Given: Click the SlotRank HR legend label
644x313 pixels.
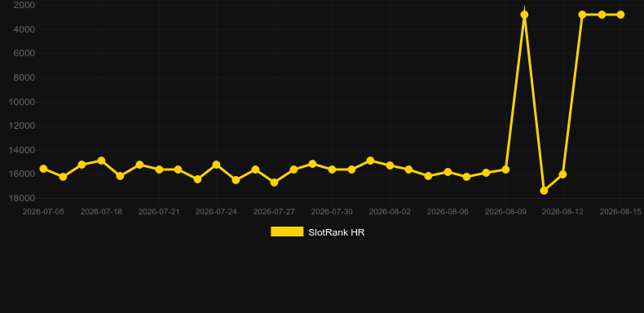Looking at the screenshot, I should 337,232.
